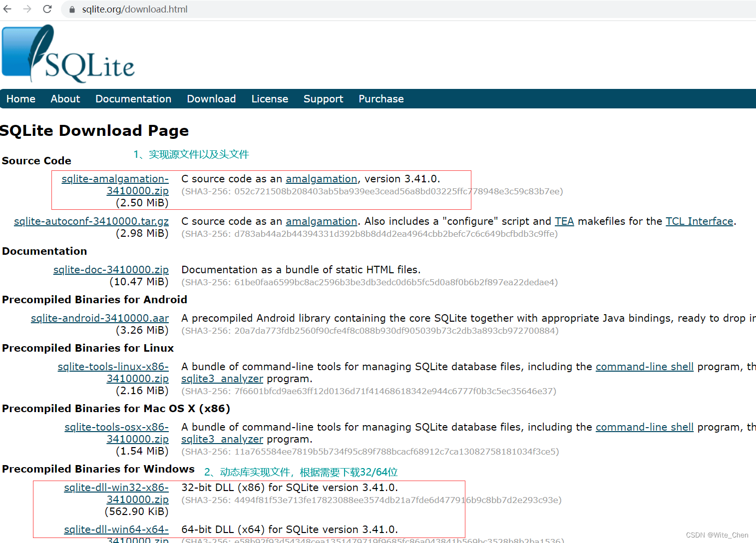Open the sqlite3_analyzer link
The height and width of the screenshot is (543, 756).
tap(222, 378)
